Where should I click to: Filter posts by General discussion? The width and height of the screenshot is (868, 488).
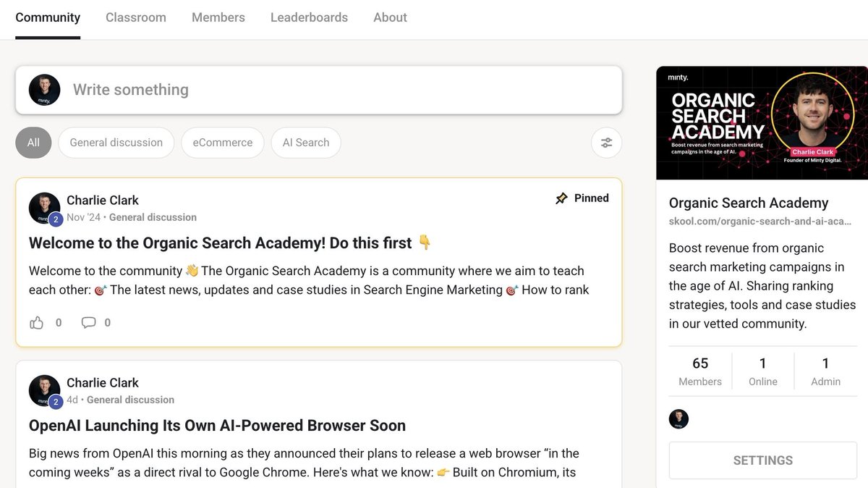click(x=116, y=143)
